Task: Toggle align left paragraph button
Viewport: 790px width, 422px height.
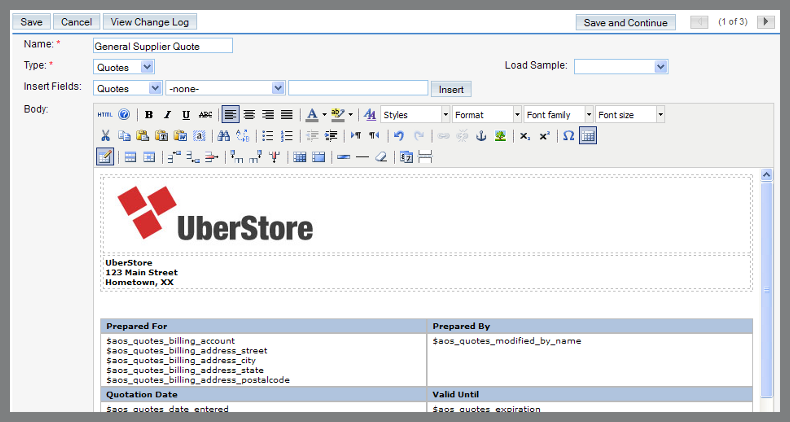Action: [x=230, y=115]
